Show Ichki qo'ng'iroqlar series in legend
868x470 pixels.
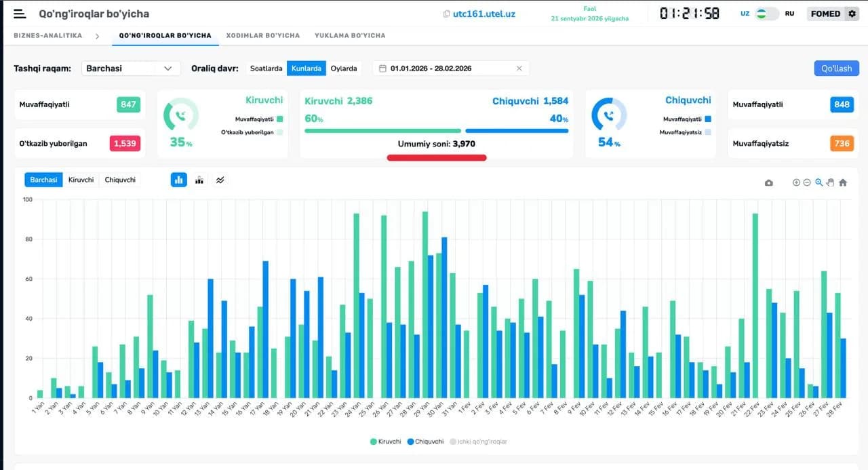[477, 442]
